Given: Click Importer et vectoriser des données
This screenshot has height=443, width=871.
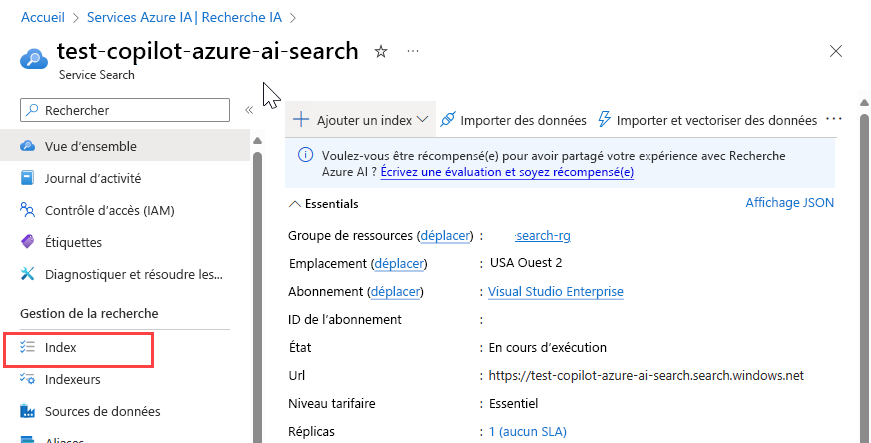Looking at the screenshot, I should tap(717, 120).
